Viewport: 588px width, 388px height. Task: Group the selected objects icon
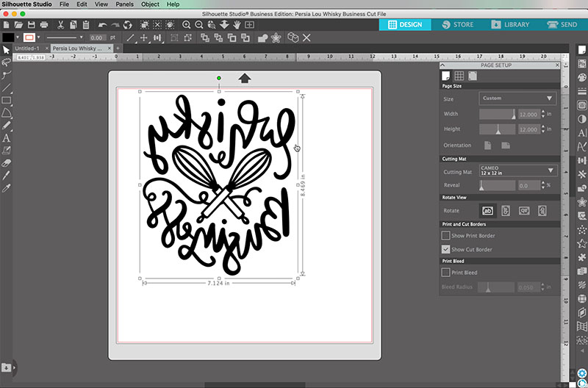(x=174, y=38)
